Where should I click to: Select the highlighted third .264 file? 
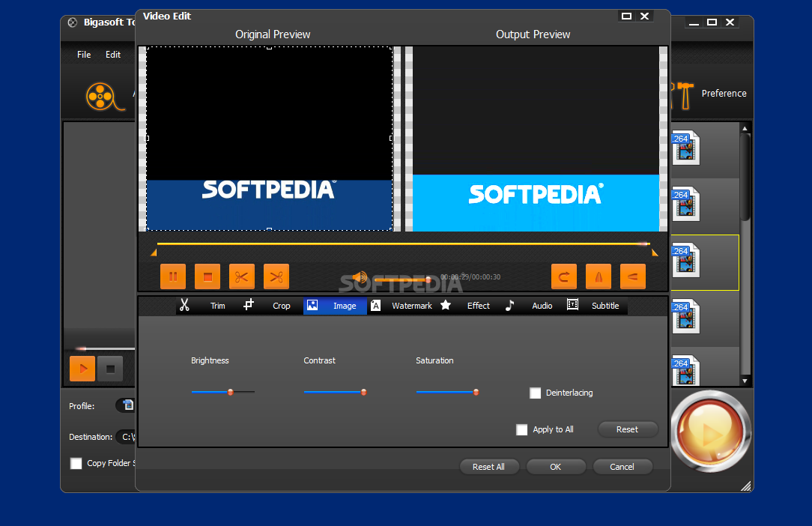point(685,261)
